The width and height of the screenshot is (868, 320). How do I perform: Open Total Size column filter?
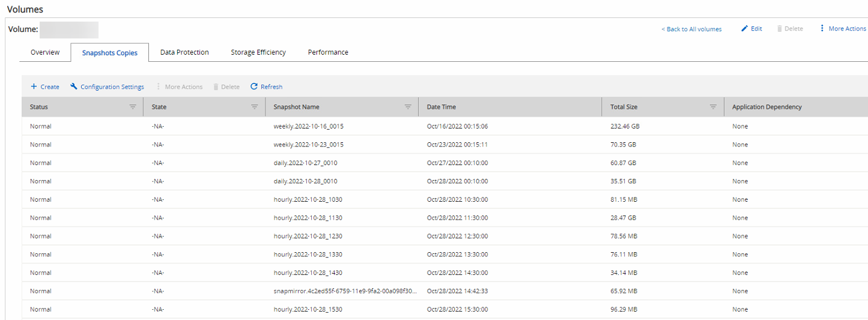(713, 107)
